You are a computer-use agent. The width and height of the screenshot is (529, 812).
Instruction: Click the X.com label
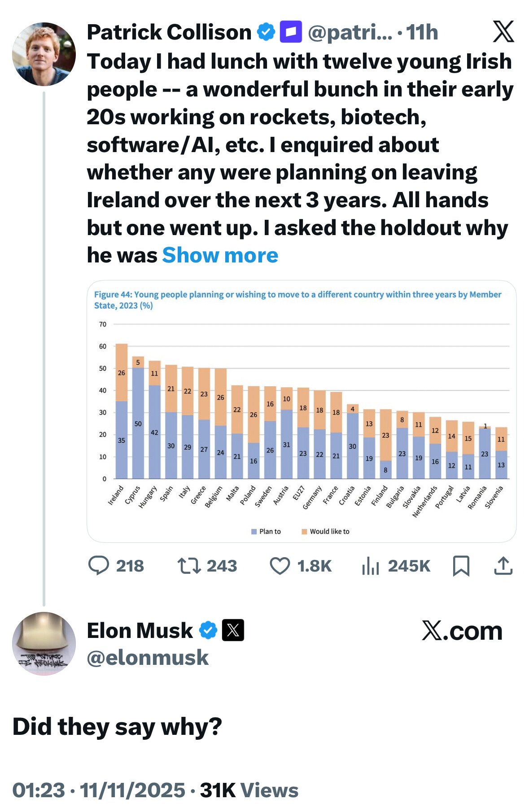pos(462,631)
